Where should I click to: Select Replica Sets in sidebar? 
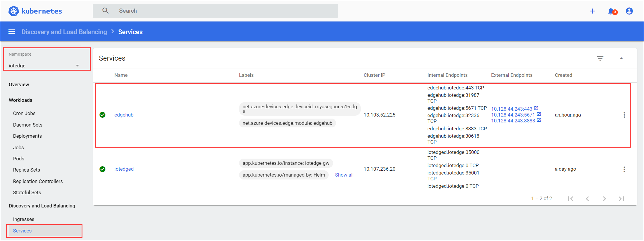click(x=27, y=170)
